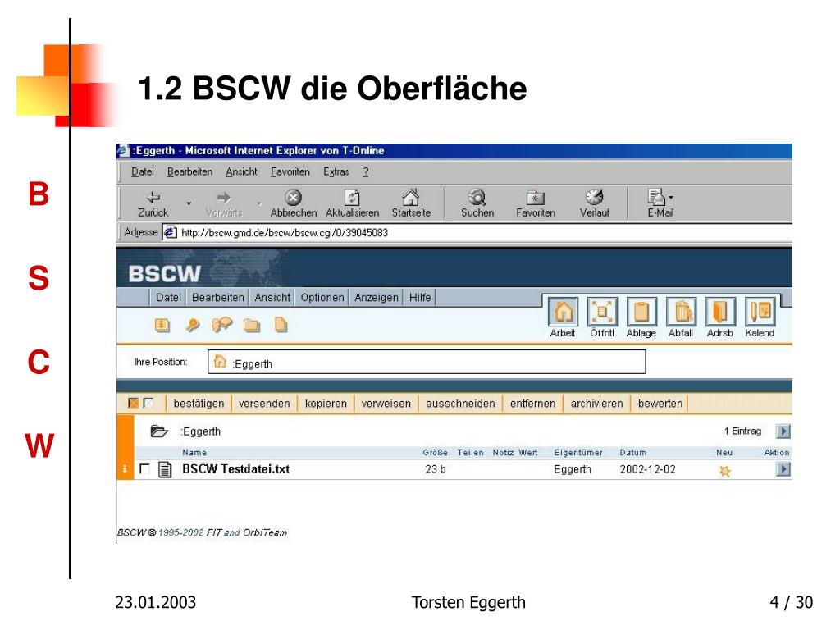
Task: Open the BSCW Ansicht menu
Action: click(272, 297)
